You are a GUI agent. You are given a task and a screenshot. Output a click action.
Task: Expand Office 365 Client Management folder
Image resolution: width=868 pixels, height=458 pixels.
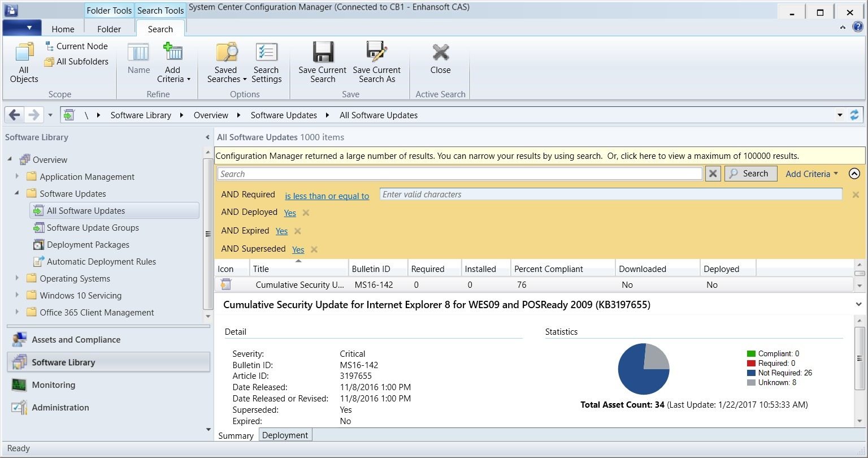pos(17,312)
